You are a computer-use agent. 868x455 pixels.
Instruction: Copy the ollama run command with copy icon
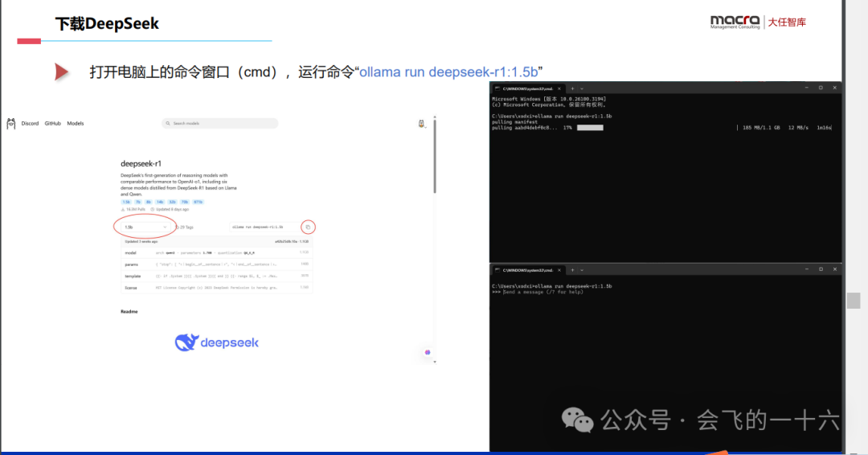(309, 227)
